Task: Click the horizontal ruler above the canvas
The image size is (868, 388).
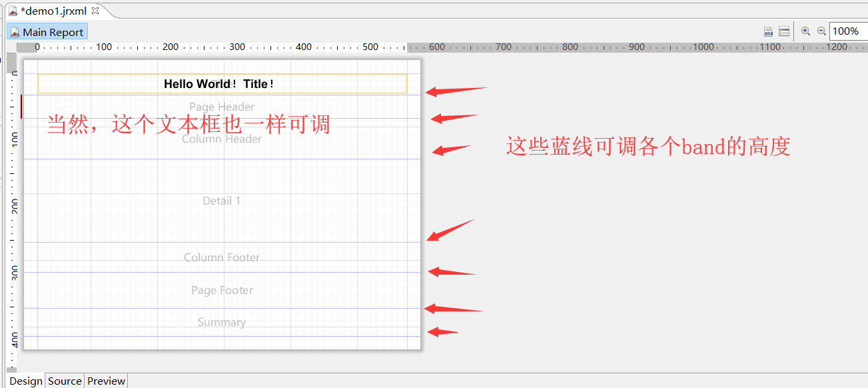Action: (x=266, y=47)
